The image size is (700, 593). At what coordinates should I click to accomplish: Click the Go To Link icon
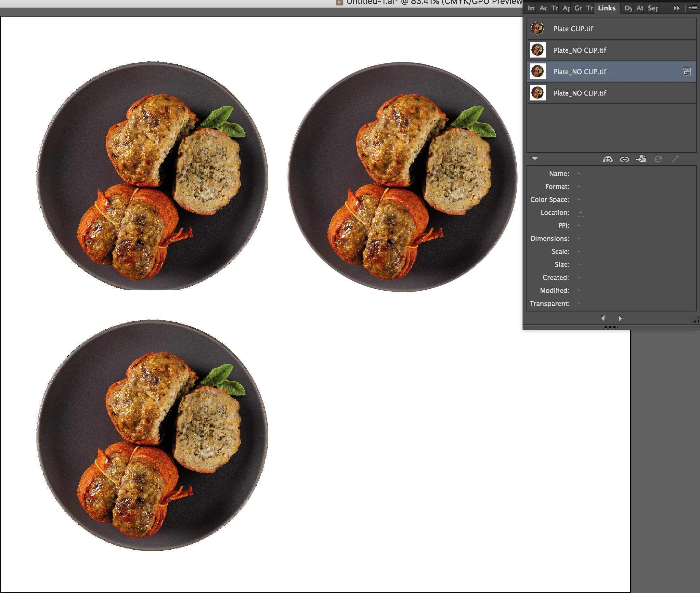pos(641,159)
